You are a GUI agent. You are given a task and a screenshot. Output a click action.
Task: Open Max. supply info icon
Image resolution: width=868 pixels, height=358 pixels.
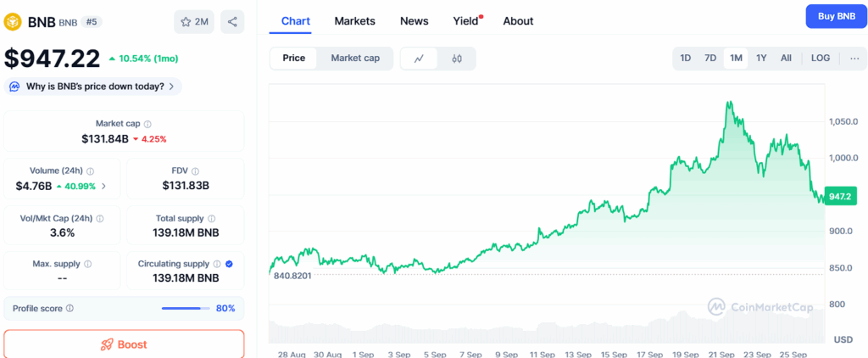[88, 264]
